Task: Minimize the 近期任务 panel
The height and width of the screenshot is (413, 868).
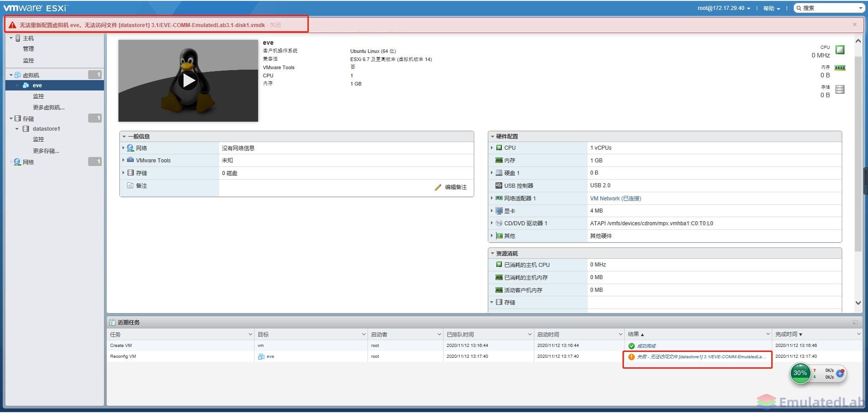Action: pyautogui.click(x=855, y=322)
